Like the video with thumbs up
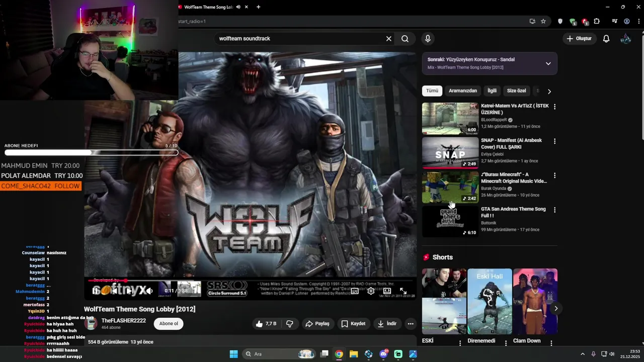644x362 pixels. click(267, 324)
